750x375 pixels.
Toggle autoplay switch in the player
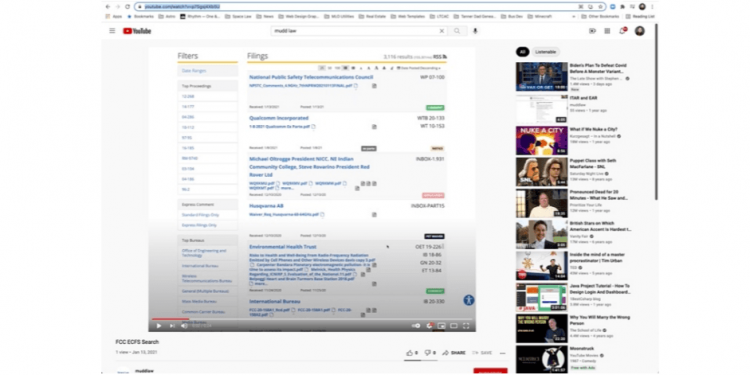(x=416, y=326)
